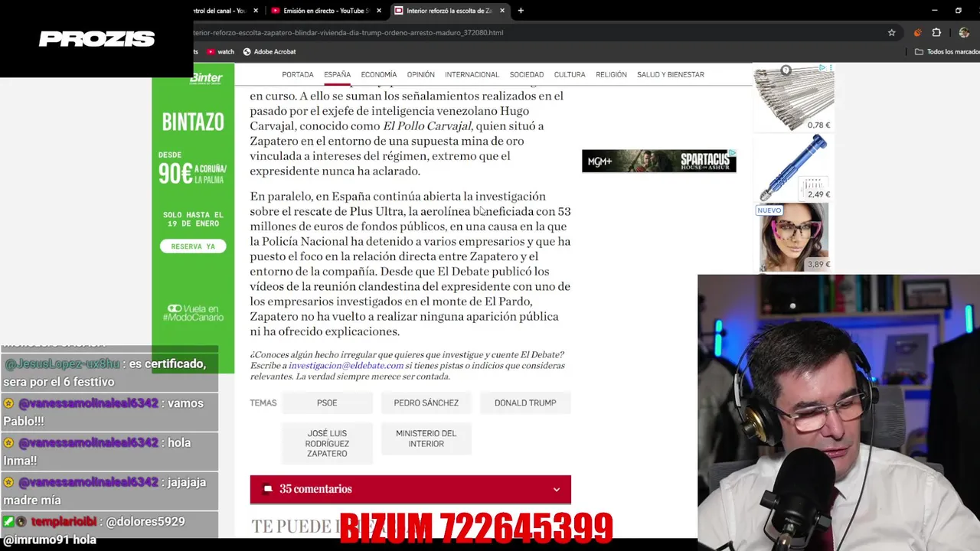Go to the ESPAÑA section
Image resolution: width=980 pixels, height=551 pixels.
(x=337, y=74)
